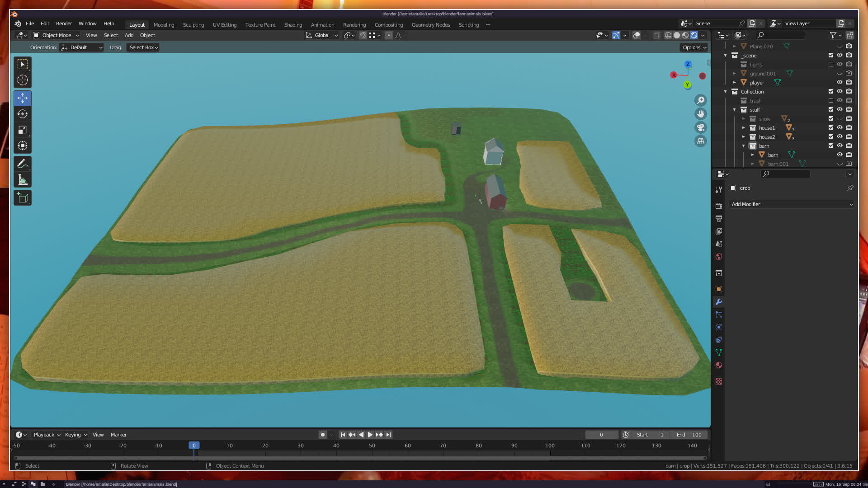Toggle camera view in viewport

coord(701,127)
